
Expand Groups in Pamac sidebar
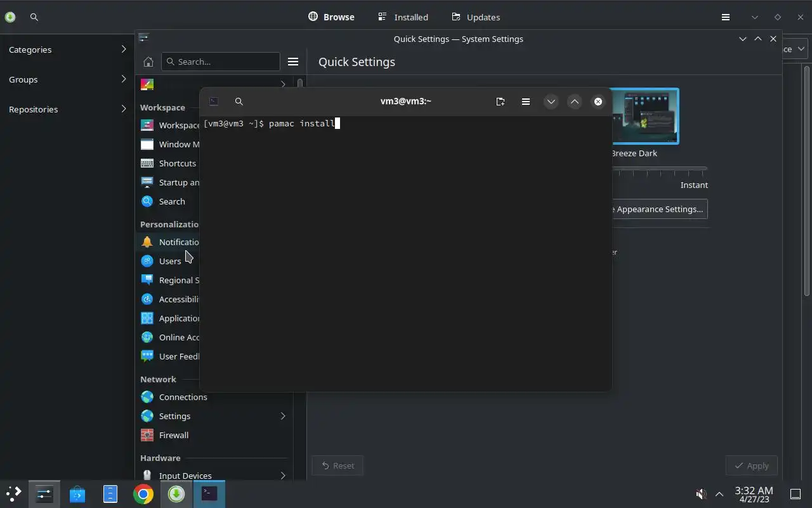67,79
